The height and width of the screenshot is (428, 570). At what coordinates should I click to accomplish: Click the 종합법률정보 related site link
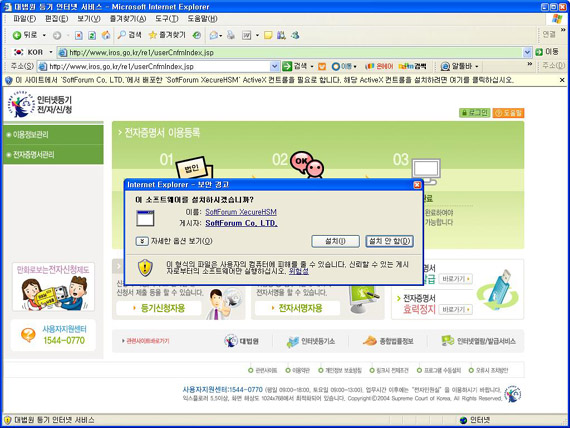pos(388,341)
